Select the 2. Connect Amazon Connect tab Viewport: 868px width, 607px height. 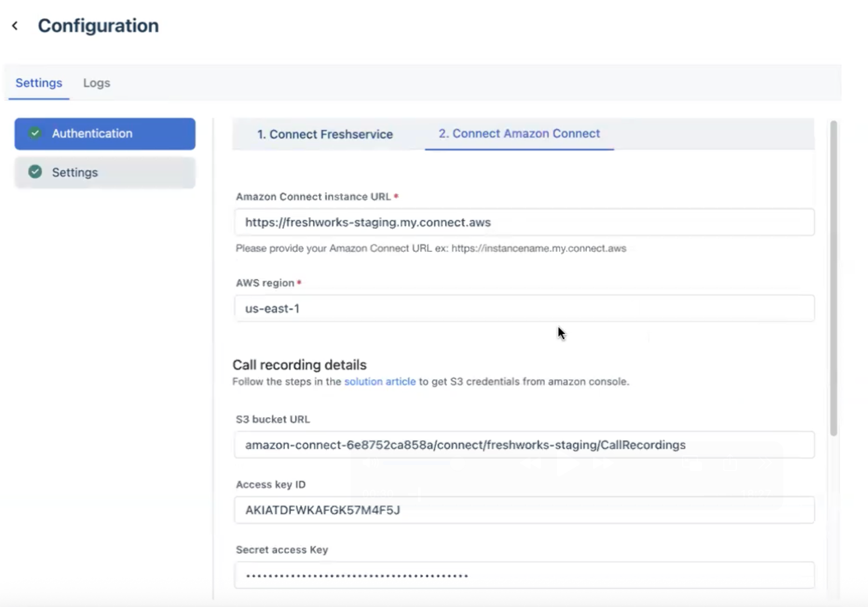tap(519, 134)
